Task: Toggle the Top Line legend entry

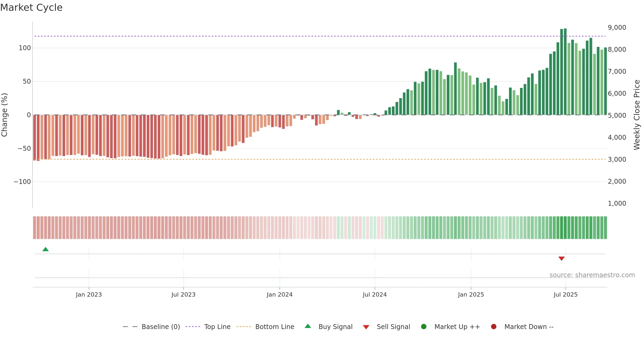Action: click(x=208, y=327)
